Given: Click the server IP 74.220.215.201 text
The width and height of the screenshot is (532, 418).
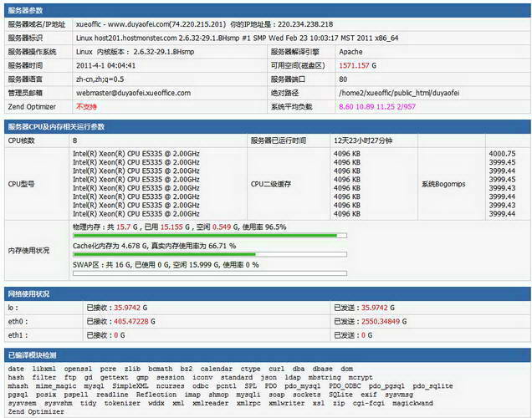Looking at the screenshot, I should click(x=198, y=24).
